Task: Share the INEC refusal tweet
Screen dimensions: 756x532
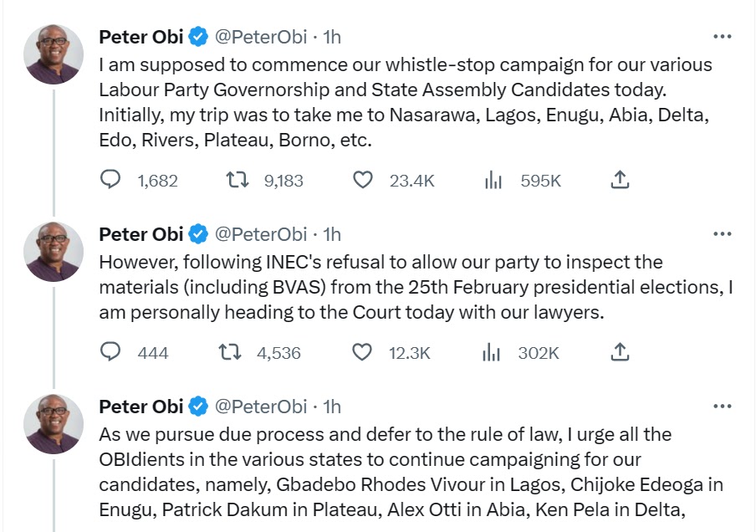Action: point(620,353)
